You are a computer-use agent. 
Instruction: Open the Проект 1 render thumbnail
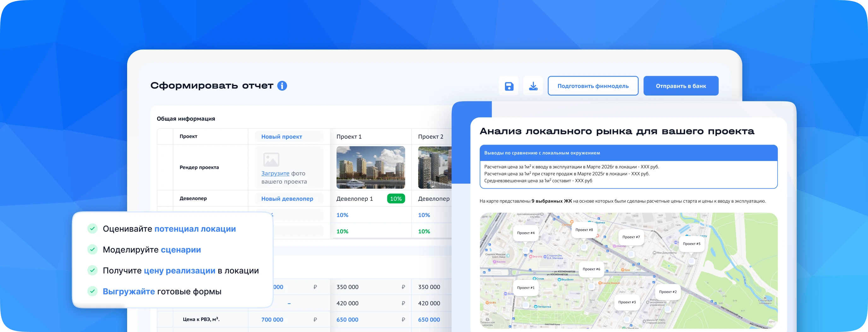coord(371,168)
